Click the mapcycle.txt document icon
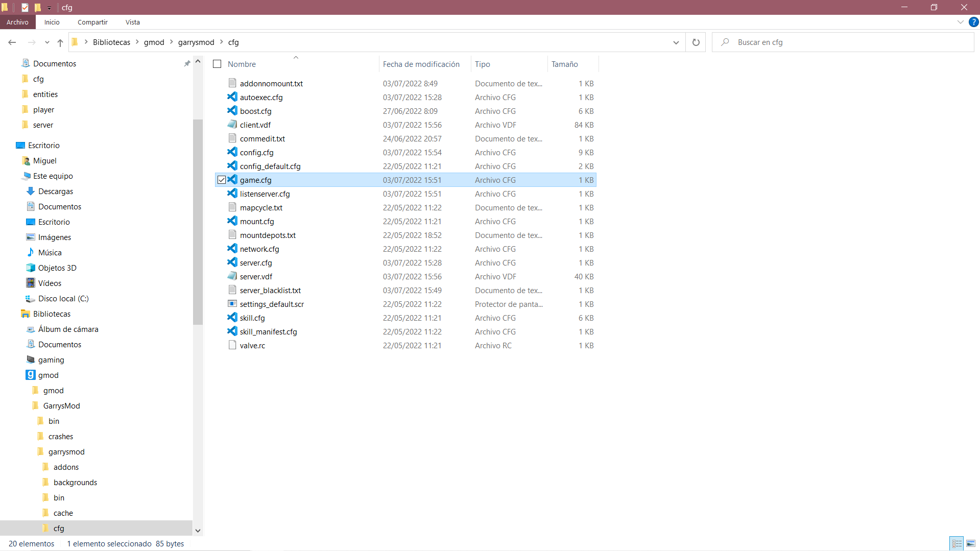 [232, 207]
